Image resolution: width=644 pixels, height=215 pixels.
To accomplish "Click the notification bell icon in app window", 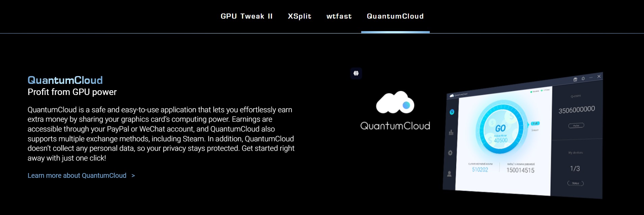I will (x=583, y=78).
